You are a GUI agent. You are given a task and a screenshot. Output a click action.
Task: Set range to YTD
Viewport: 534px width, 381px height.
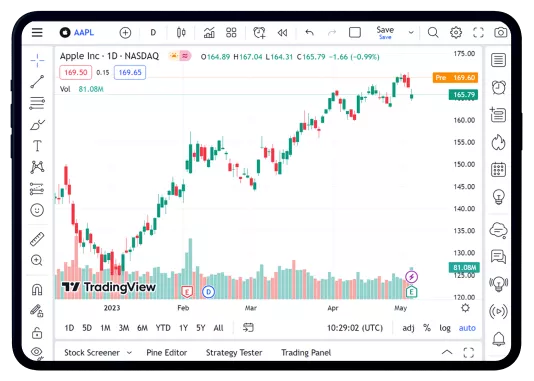coord(163,328)
